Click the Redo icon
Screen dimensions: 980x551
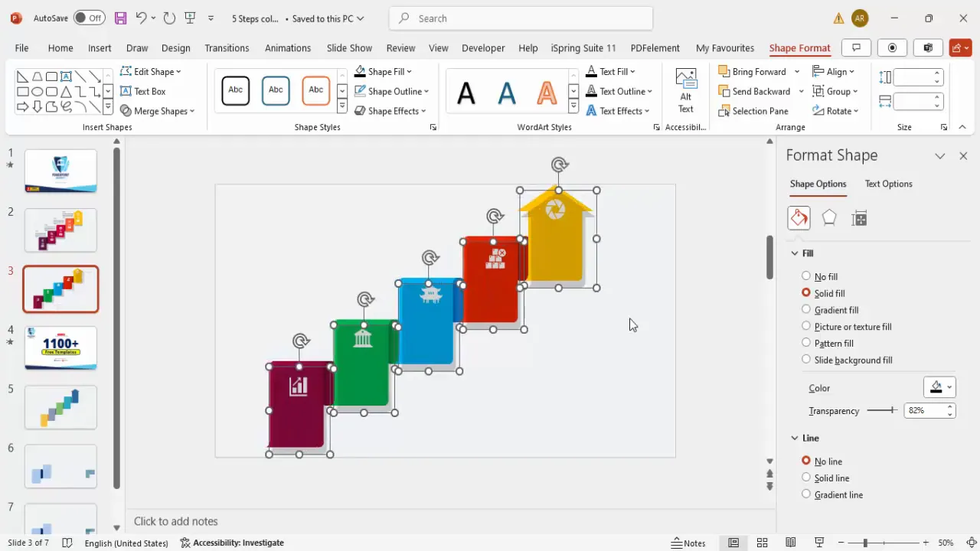coord(169,18)
